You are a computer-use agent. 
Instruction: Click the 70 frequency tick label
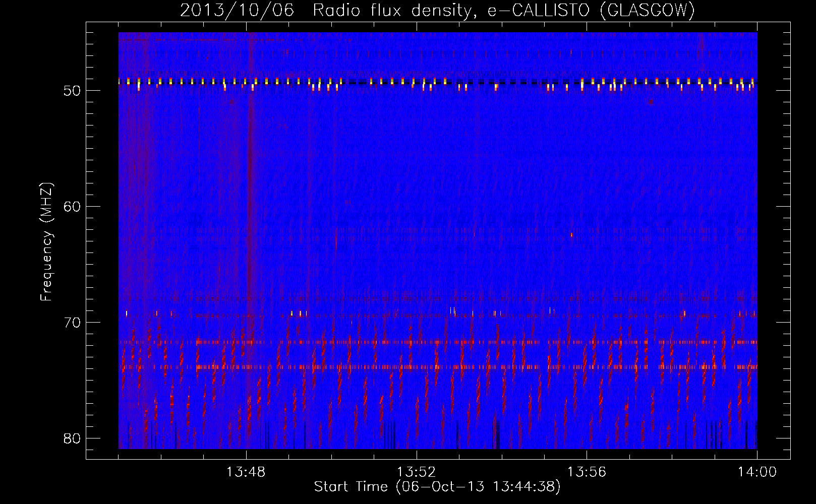[72, 323]
